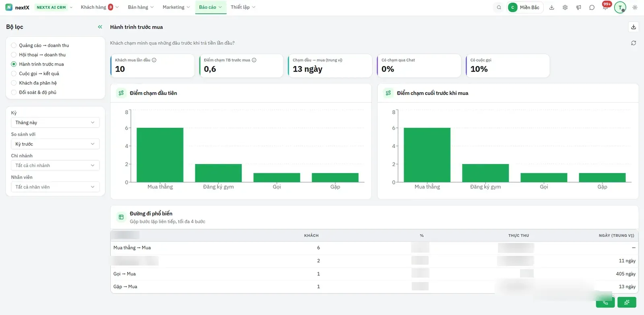Screen dimensions: 644x315
Task: Open the Miền Bắc branch selector
Action: pyautogui.click(x=525, y=7)
